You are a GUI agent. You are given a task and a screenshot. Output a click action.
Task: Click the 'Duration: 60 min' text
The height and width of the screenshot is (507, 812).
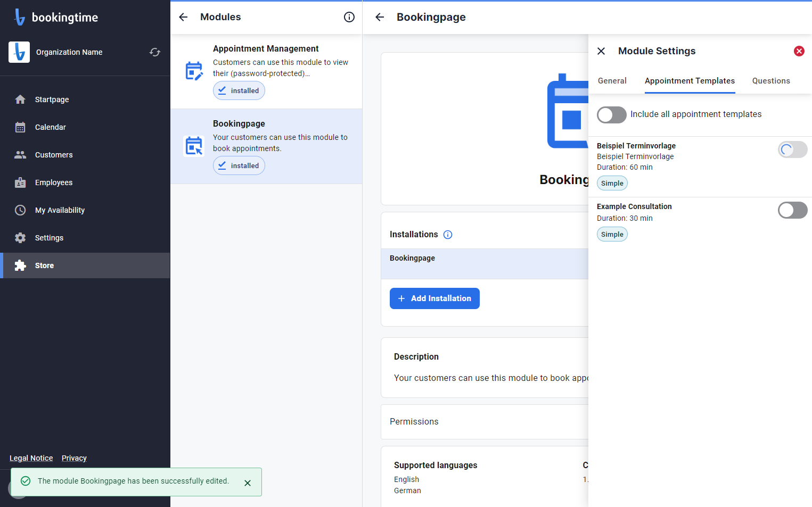[625, 167]
